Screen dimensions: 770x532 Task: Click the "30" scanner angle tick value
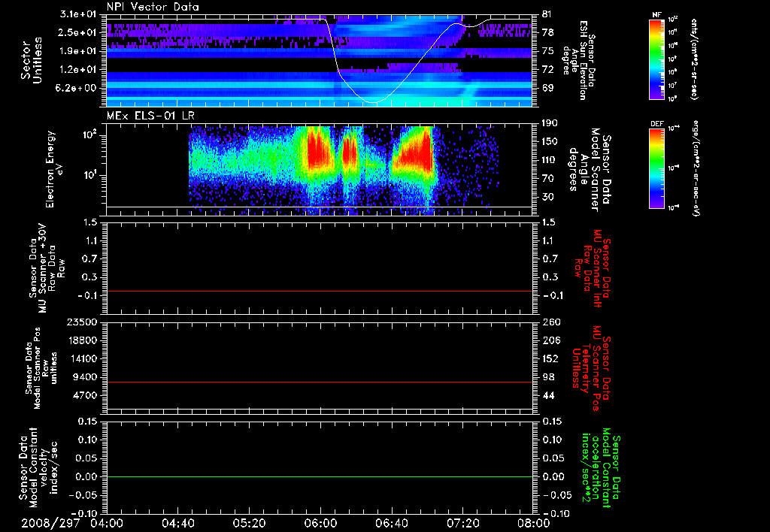(547, 197)
